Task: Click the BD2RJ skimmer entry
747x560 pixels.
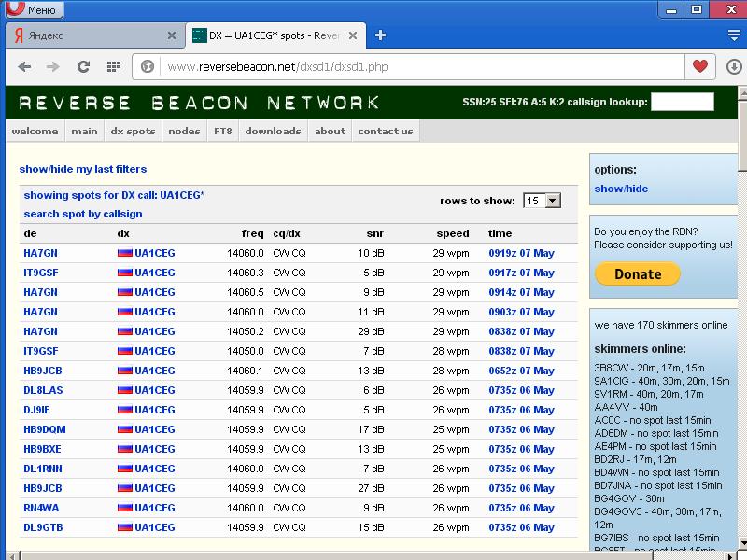Action: click(636, 459)
